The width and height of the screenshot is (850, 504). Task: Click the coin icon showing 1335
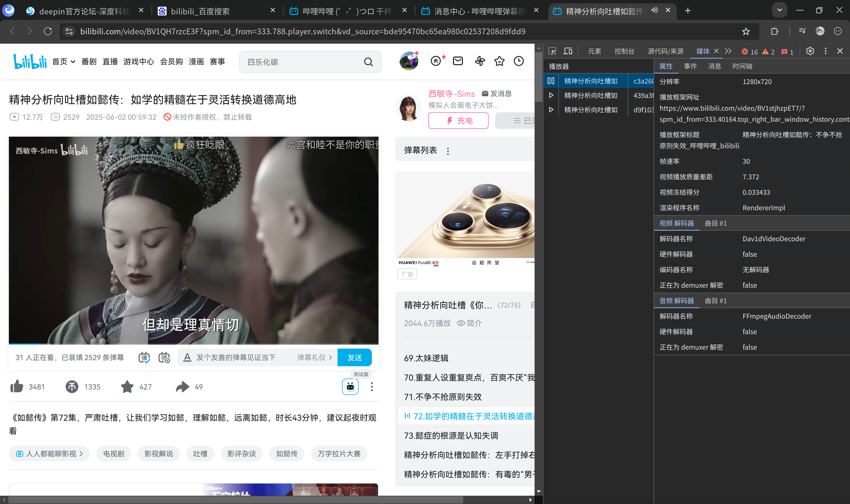pos(72,386)
